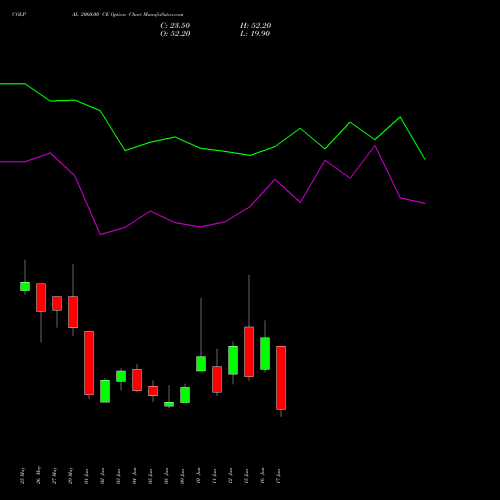This screenshot has width=500, height=500.
Task: Click the low price text 'L: 19.90'
Action: [x=255, y=34]
